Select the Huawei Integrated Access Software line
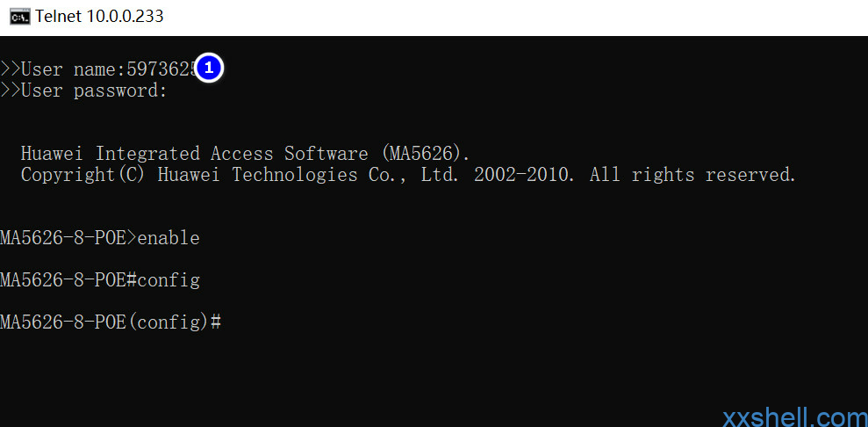Screen dimensions: 868x427 (245, 154)
